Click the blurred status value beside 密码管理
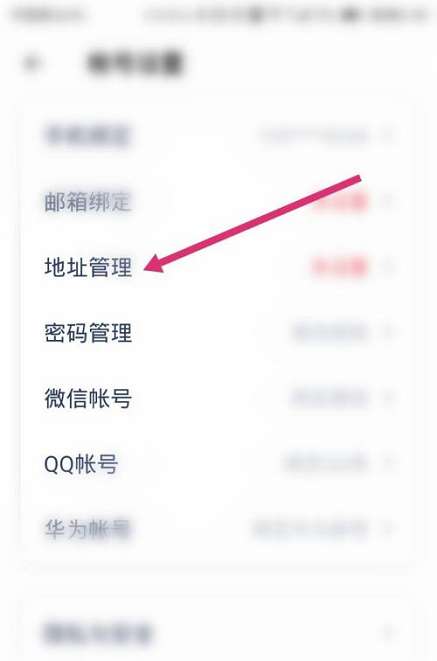This screenshot has width=437, height=661. pyautogui.click(x=329, y=333)
